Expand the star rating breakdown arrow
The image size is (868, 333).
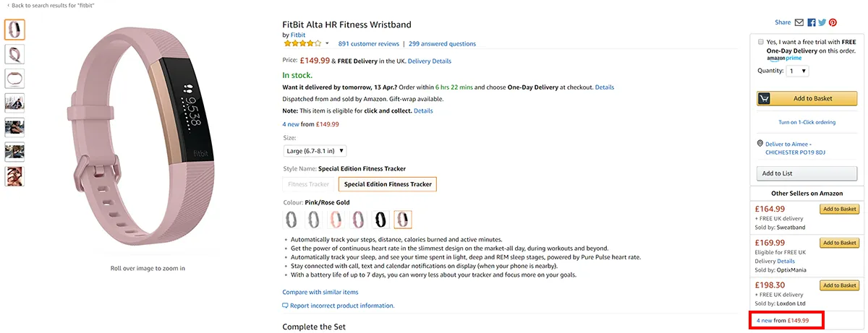(x=327, y=43)
